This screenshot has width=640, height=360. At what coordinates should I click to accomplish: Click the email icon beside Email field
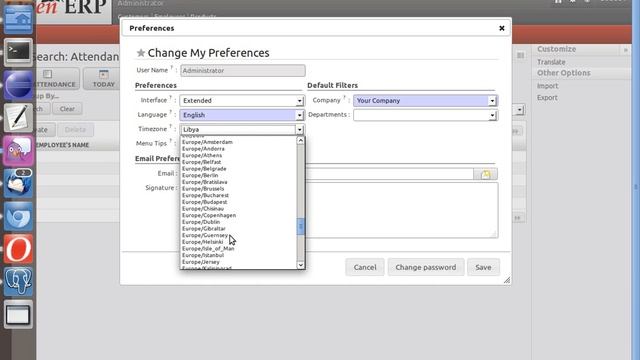[x=485, y=174]
